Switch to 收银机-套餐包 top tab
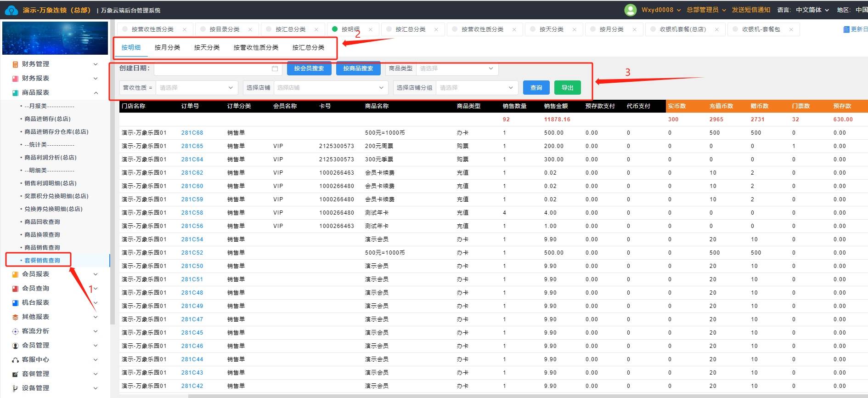The image size is (868, 398). [x=761, y=29]
